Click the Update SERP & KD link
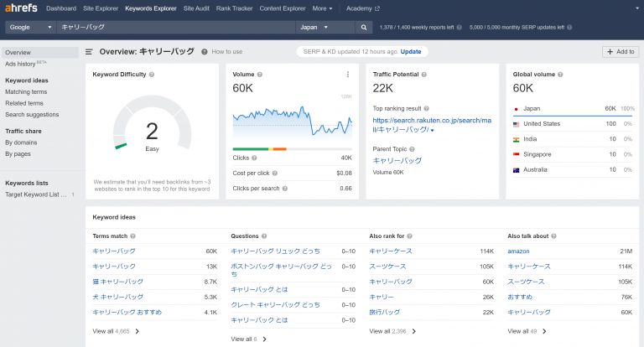Image resolution: width=644 pixels, height=347 pixels. tap(411, 52)
